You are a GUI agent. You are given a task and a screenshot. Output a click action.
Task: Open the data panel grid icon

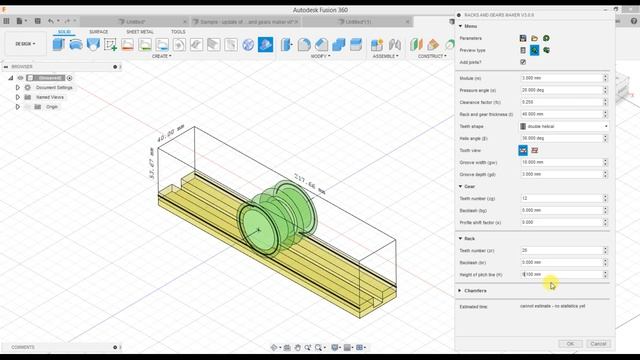(x=6, y=21)
